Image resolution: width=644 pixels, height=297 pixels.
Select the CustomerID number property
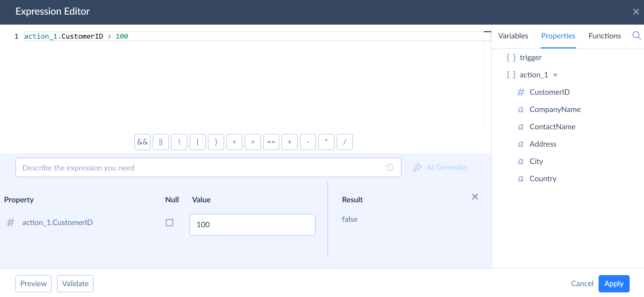click(549, 92)
